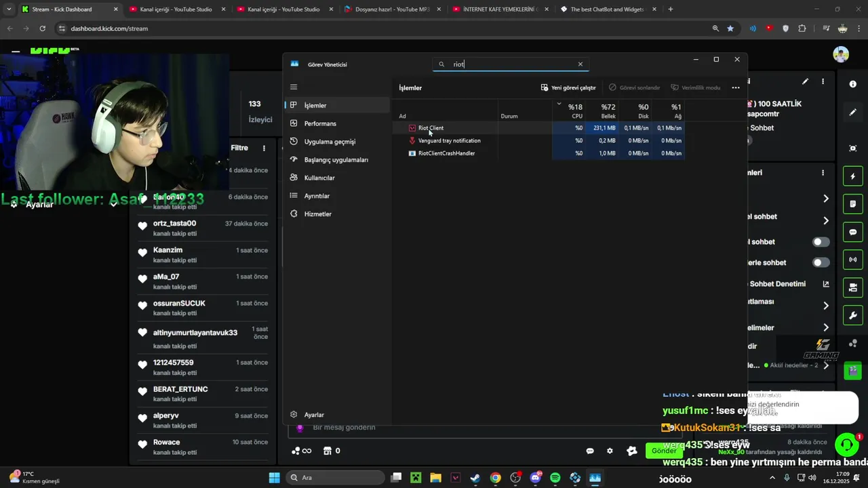Open the Task Manager more options menu
The height and width of the screenshot is (488, 868).
pyautogui.click(x=736, y=87)
